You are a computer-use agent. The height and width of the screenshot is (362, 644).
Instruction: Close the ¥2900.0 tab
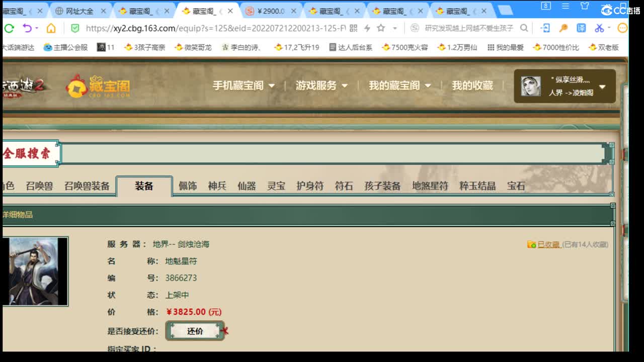tap(294, 11)
